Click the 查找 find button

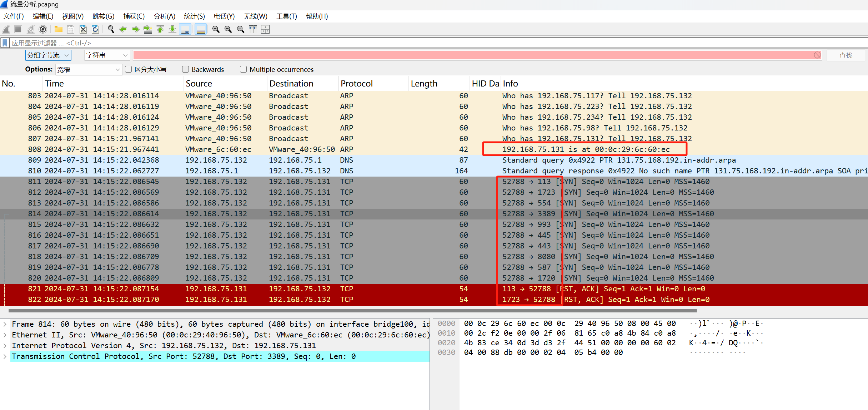pyautogui.click(x=846, y=55)
